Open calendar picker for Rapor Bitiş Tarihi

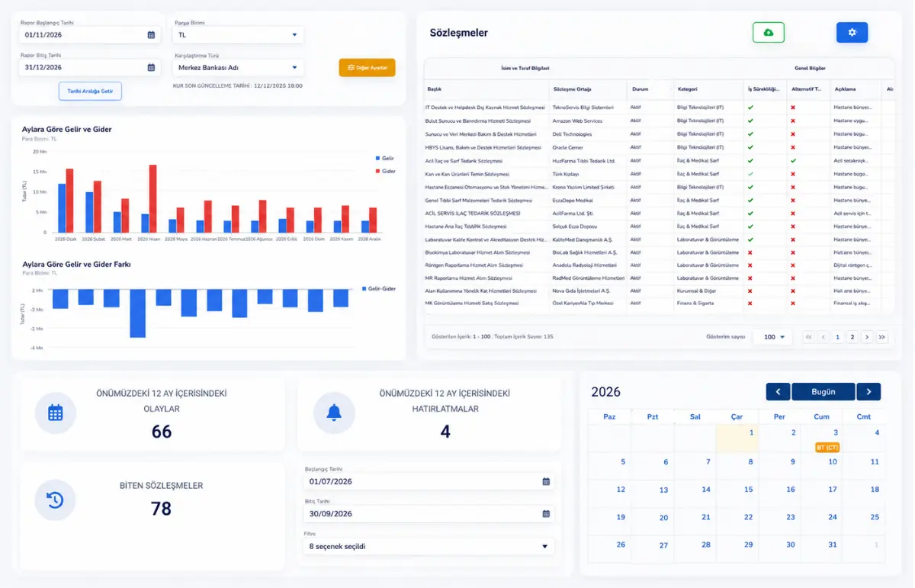coord(151,67)
